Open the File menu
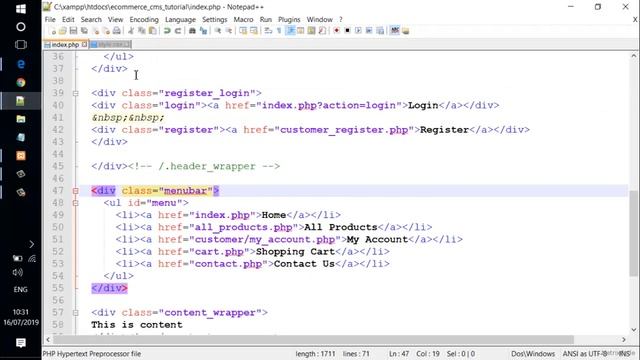This screenshot has height=360, width=640. tap(50, 20)
